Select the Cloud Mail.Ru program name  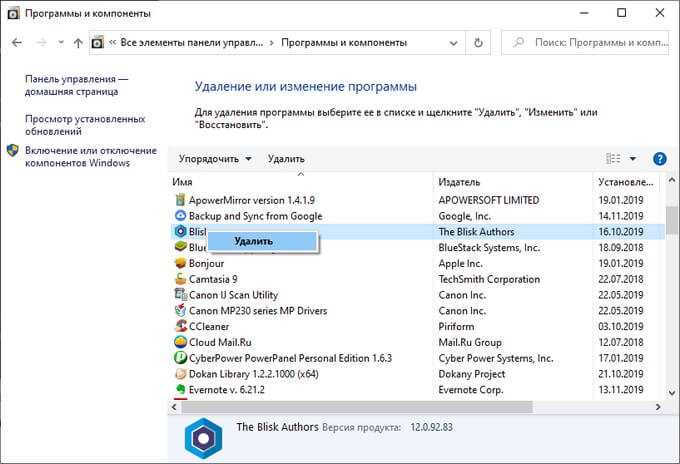point(220,343)
